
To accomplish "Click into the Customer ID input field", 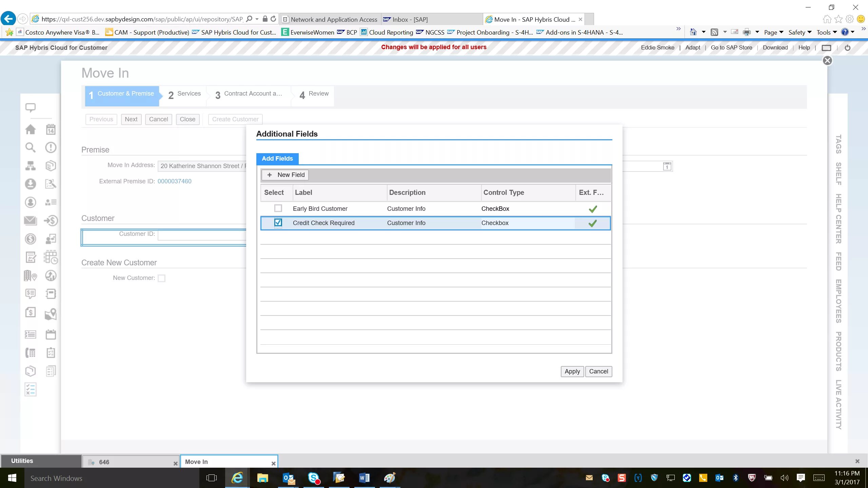I will pyautogui.click(x=202, y=235).
